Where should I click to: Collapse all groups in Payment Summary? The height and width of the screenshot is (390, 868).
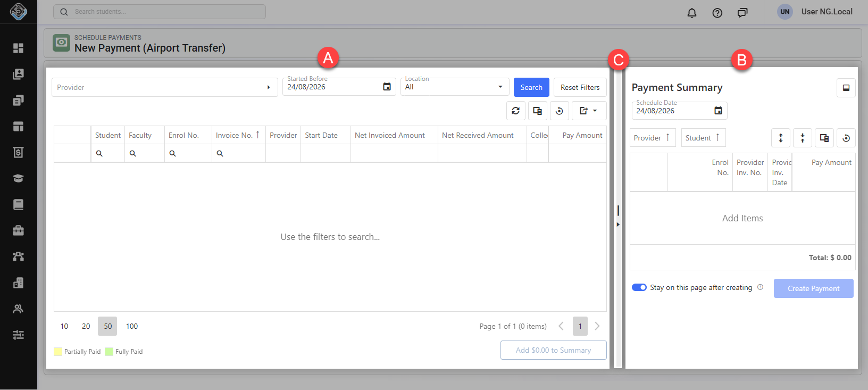pos(803,138)
